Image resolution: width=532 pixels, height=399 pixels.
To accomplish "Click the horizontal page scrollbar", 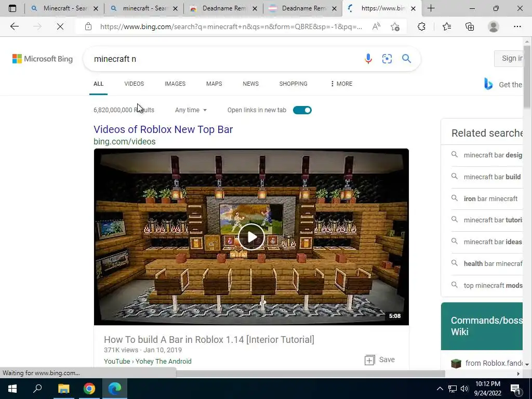I will point(310,374).
